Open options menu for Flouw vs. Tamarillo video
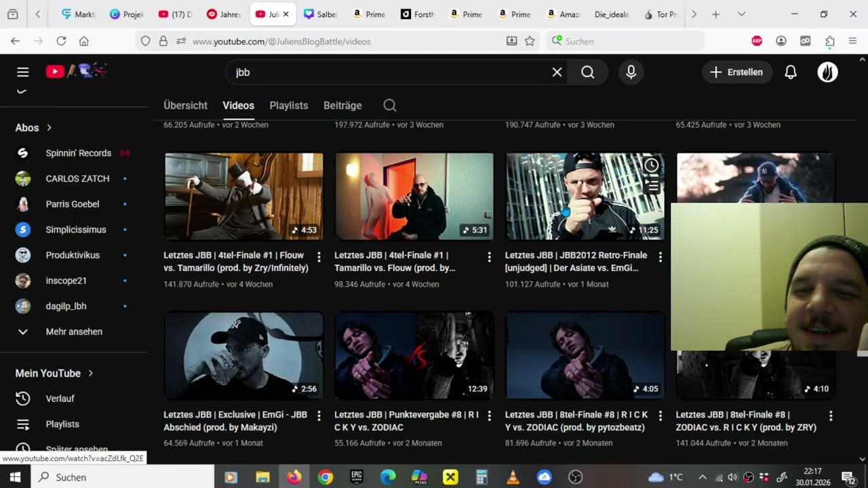The height and width of the screenshot is (488, 868). click(319, 258)
